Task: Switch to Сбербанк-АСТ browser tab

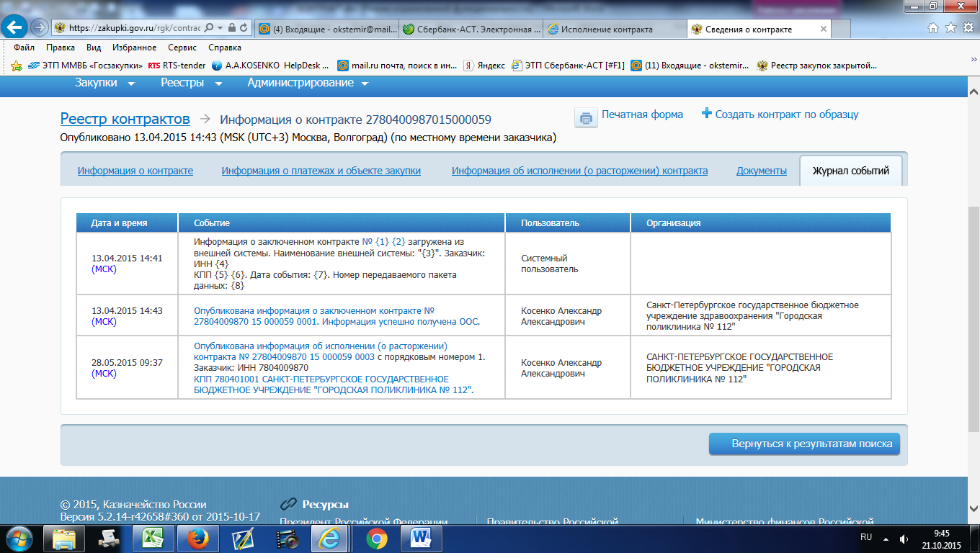Action: [471, 30]
